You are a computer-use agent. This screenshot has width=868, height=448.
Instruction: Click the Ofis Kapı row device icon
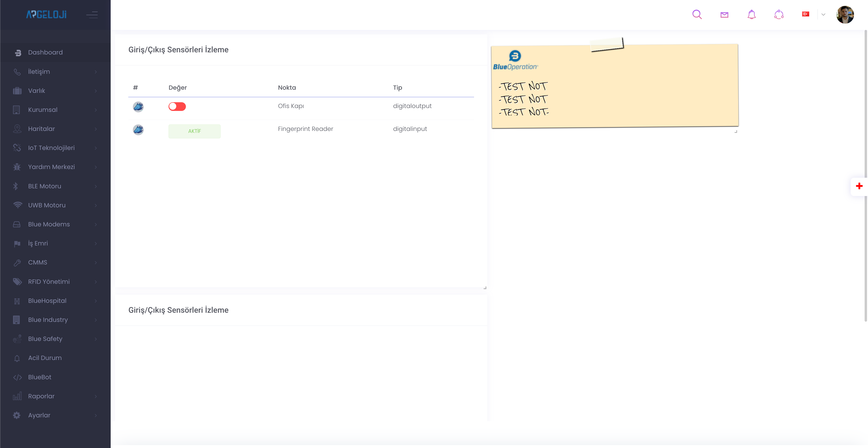pos(138,107)
